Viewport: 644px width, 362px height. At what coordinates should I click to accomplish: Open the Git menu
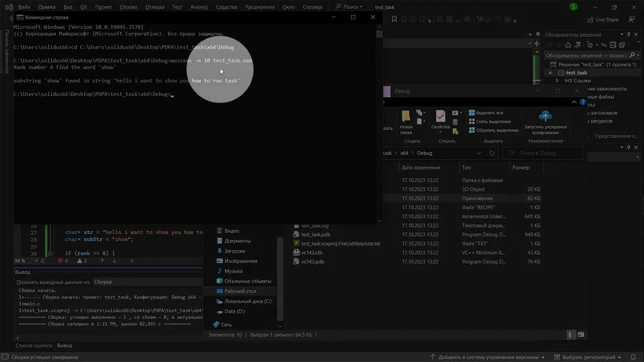(x=84, y=7)
